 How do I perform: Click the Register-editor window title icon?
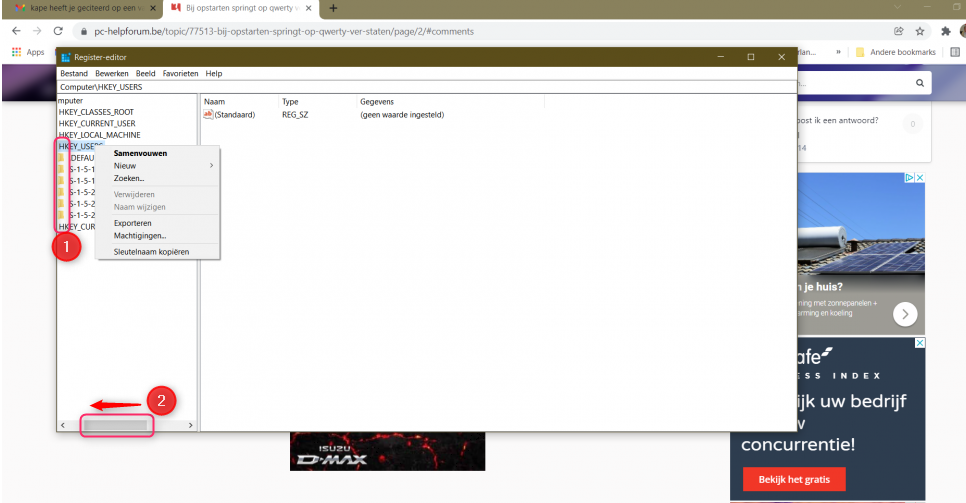coord(66,57)
